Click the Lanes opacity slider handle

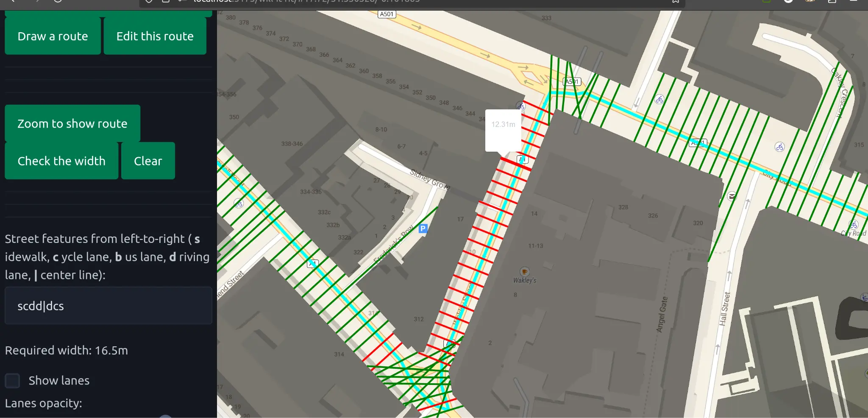click(x=165, y=416)
